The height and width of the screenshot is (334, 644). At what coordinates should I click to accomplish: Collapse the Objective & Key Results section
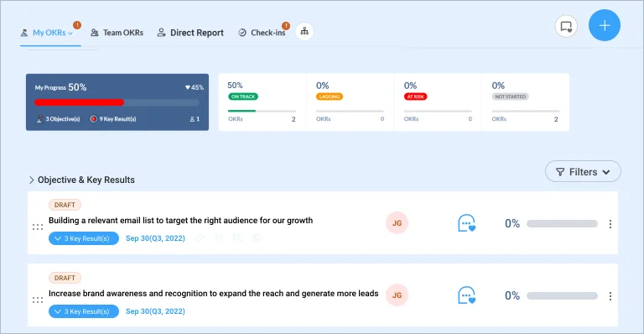tap(32, 180)
